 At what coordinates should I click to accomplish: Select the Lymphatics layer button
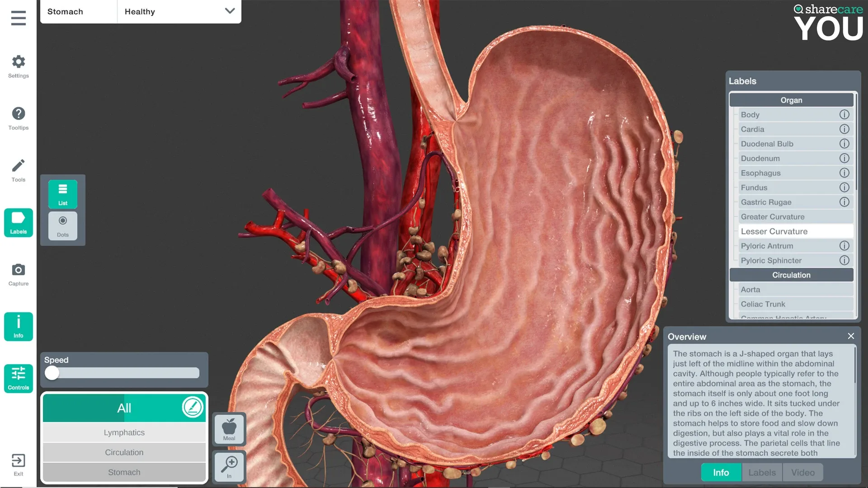click(124, 432)
